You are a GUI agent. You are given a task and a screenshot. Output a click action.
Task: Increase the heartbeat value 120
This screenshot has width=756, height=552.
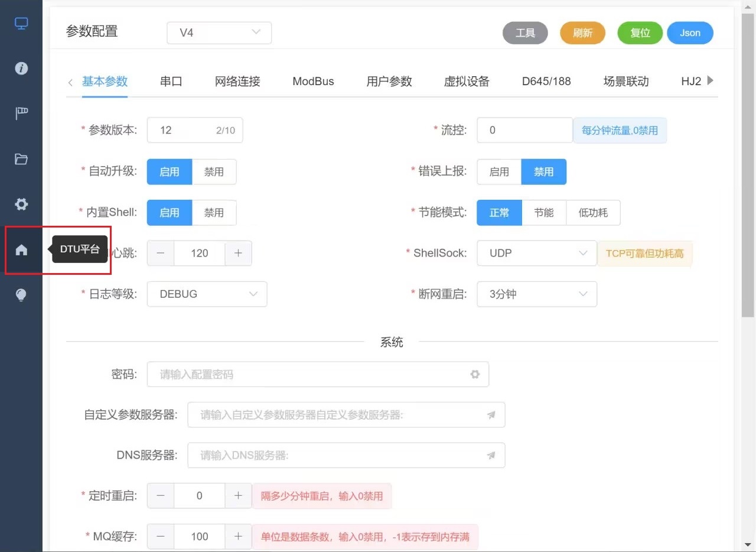(x=238, y=253)
